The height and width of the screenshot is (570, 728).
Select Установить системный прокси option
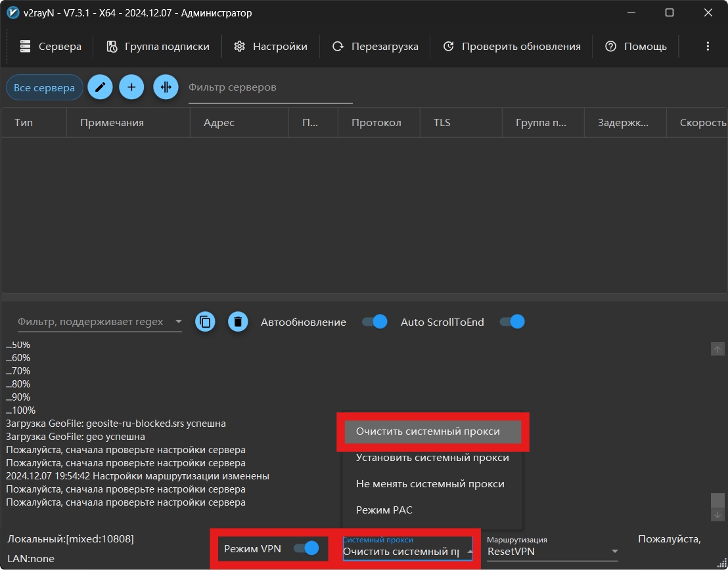pyautogui.click(x=432, y=458)
